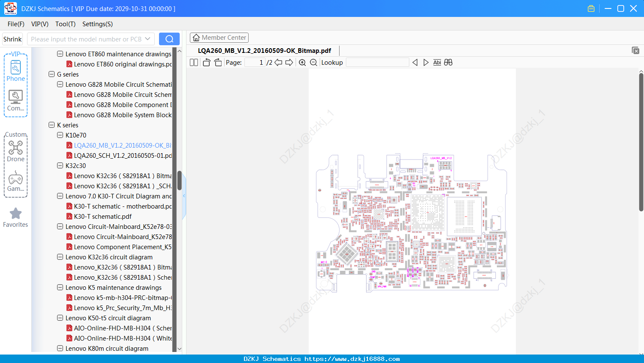Image resolution: width=644 pixels, height=363 pixels.
Task: Close the PDF tab with corner icon
Action: [636, 50]
